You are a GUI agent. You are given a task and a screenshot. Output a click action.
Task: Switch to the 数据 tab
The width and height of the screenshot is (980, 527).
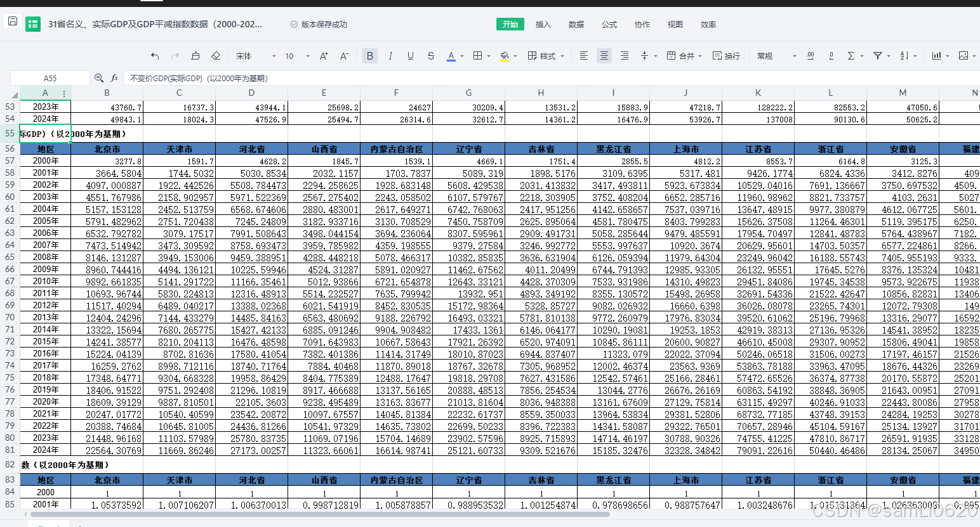coord(576,24)
